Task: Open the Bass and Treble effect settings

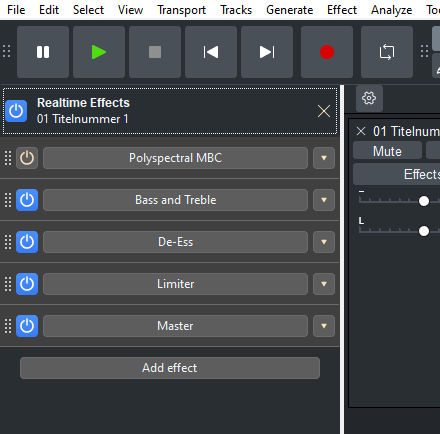Action: [175, 200]
